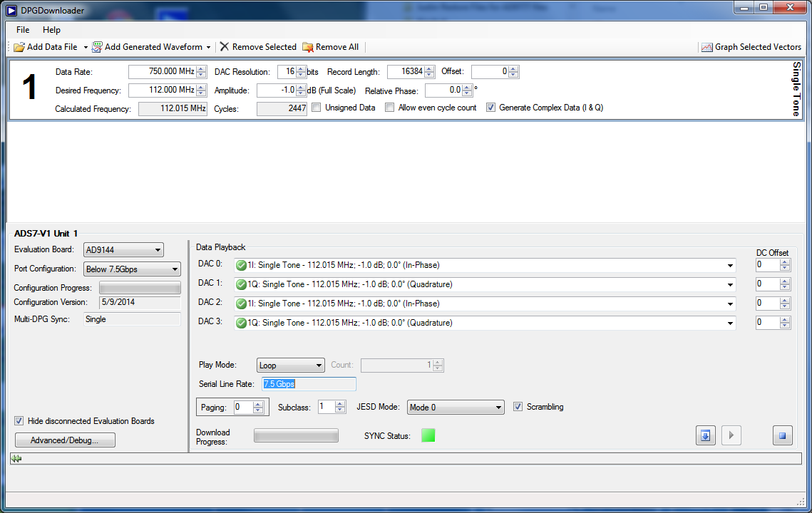The image size is (812, 513).
Task: Expand the Port Configuration dropdown
Action: pos(132,269)
